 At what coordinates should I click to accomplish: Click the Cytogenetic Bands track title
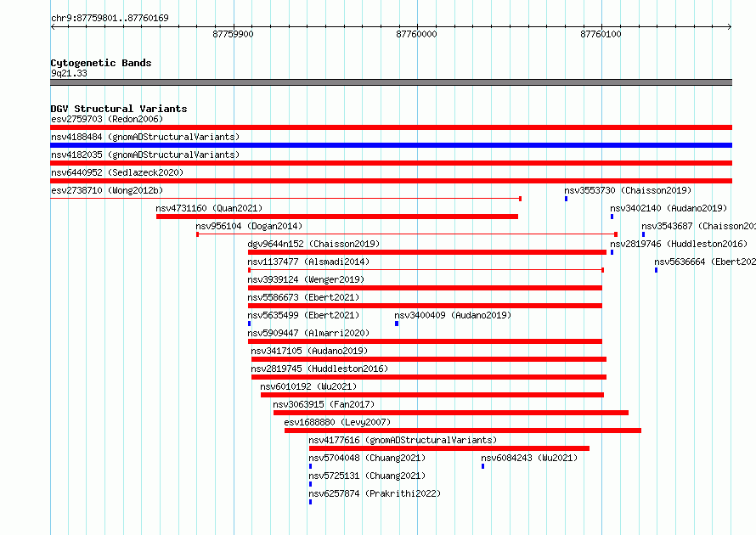[101, 63]
